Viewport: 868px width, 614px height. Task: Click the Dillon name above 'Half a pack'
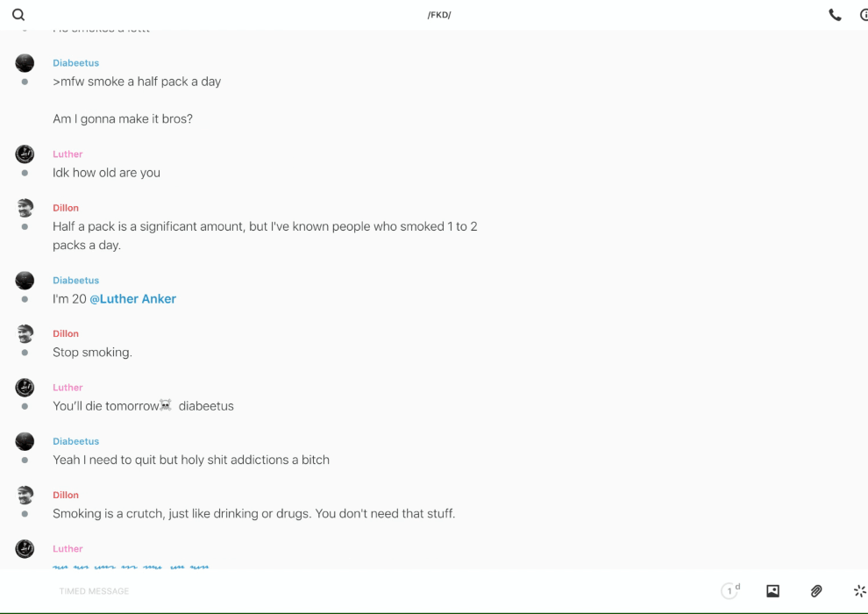click(66, 208)
